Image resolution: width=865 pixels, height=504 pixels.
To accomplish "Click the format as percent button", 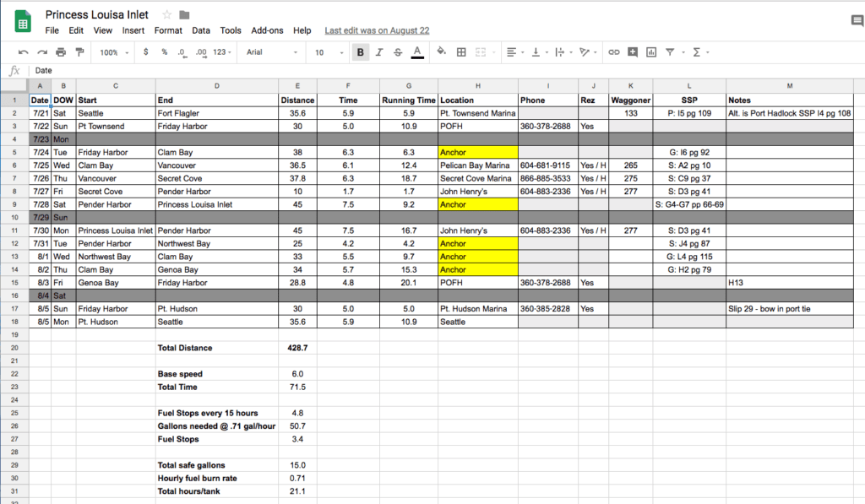I will tap(165, 52).
